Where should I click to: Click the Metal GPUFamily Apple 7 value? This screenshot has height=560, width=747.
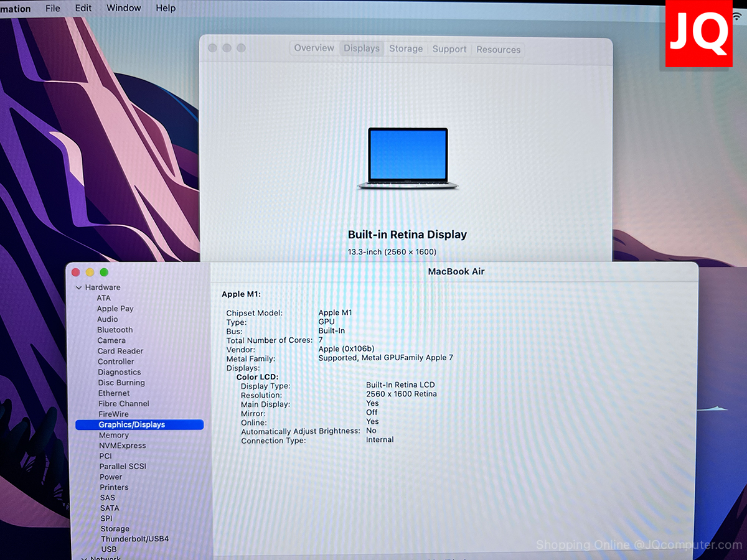coord(385,358)
